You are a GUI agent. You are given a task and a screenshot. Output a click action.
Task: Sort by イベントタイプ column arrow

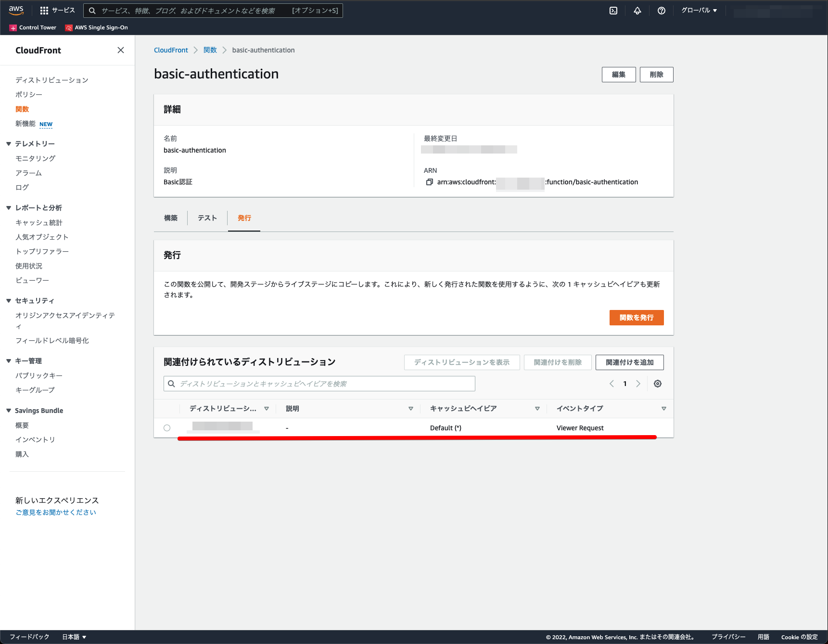tap(664, 409)
